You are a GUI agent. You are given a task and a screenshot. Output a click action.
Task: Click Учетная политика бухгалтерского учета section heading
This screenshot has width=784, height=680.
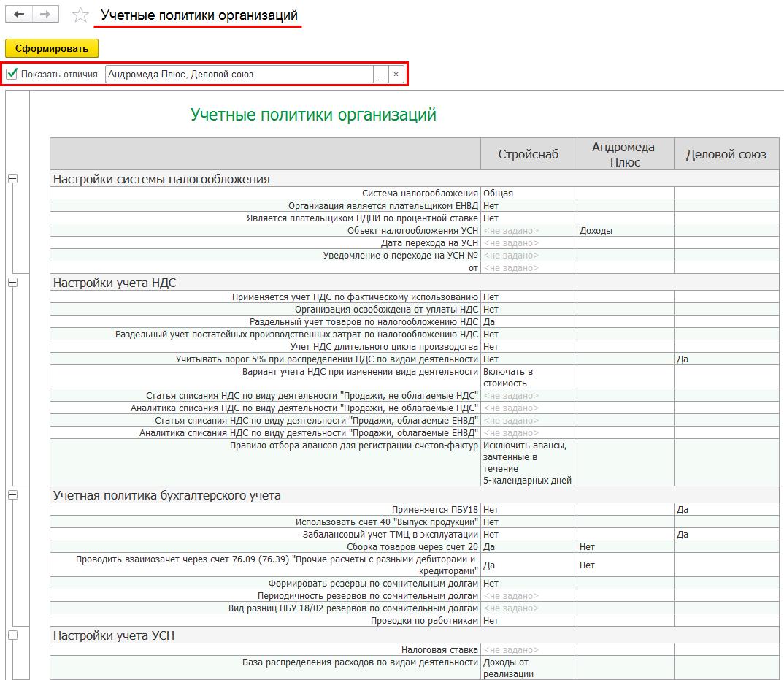[167, 495]
